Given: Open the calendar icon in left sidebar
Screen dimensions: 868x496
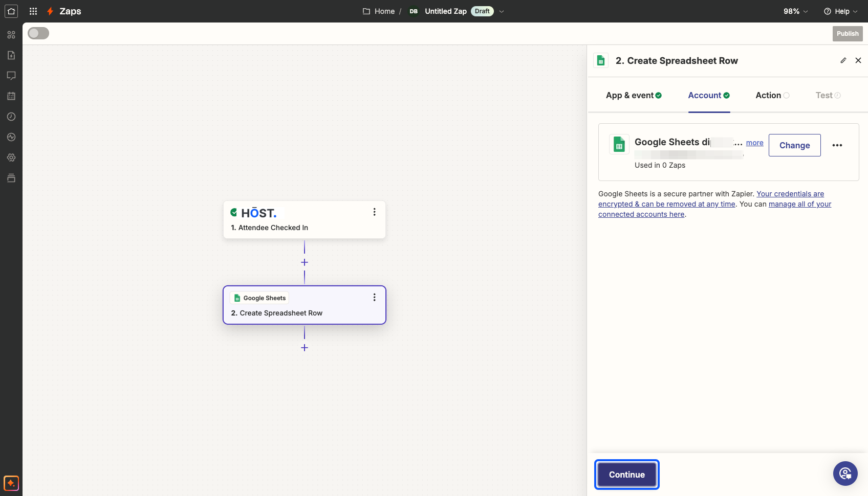Looking at the screenshot, I should (11, 96).
